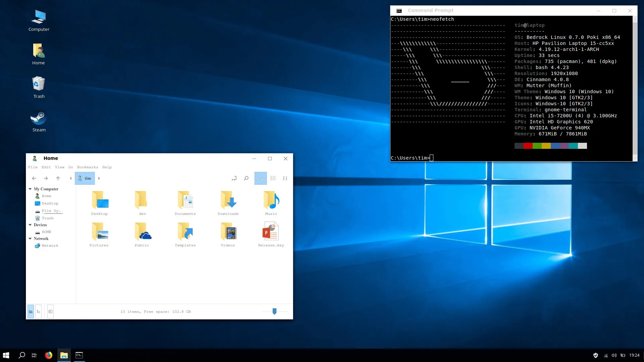The image size is (644, 362).
Task: Collapse the Network sidebar section
Action: (x=30, y=239)
